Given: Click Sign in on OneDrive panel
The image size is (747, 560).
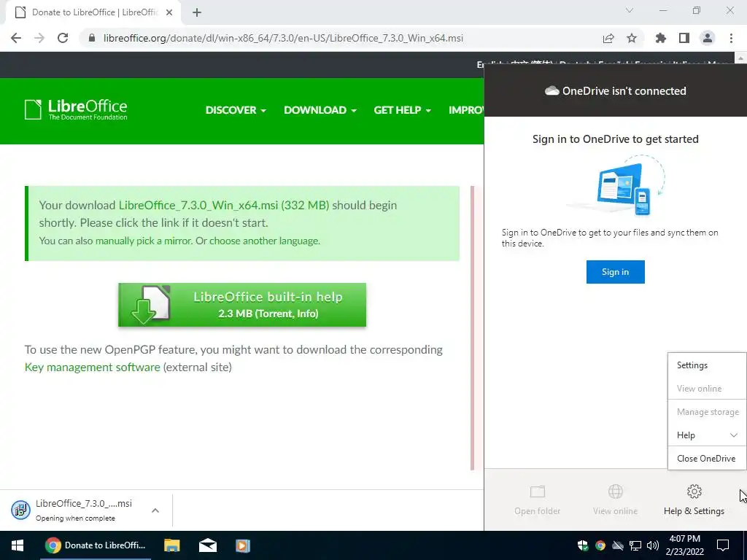Looking at the screenshot, I should 615,272.
